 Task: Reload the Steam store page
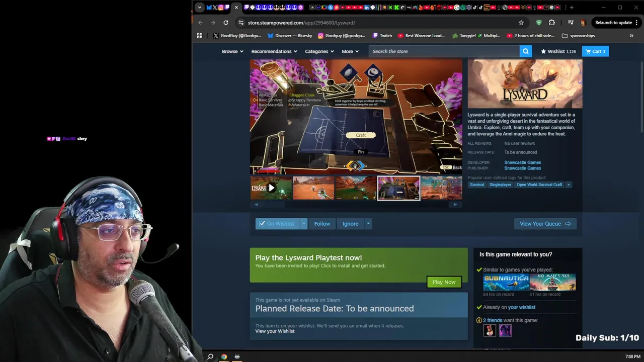point(226,23)
